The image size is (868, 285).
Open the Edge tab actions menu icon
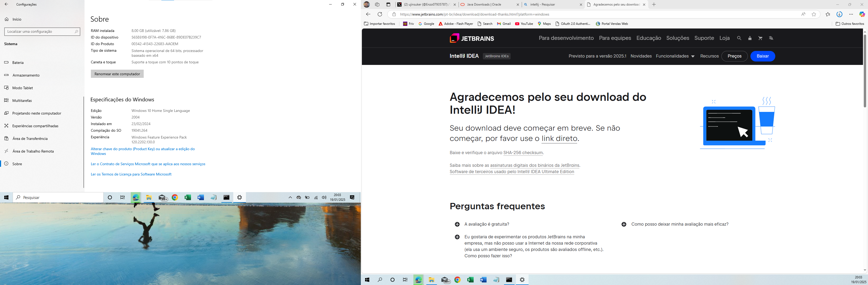pos(388,4)
